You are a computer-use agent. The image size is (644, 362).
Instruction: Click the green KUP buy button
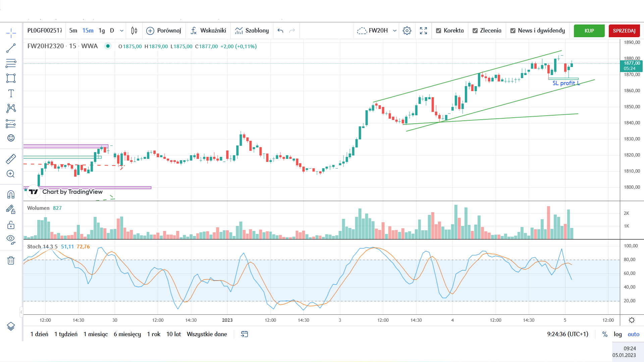pyautogui.click(x=589, y=31)
